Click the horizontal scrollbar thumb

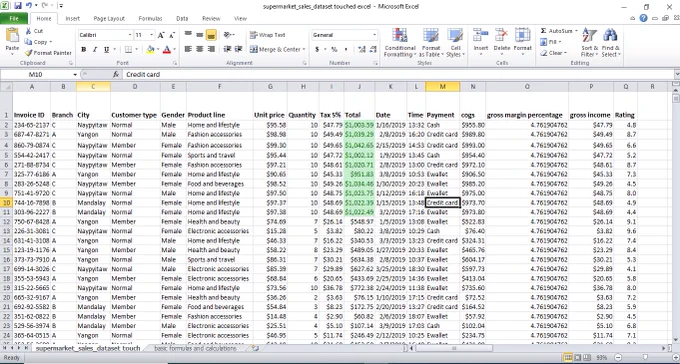pos(454,348)
